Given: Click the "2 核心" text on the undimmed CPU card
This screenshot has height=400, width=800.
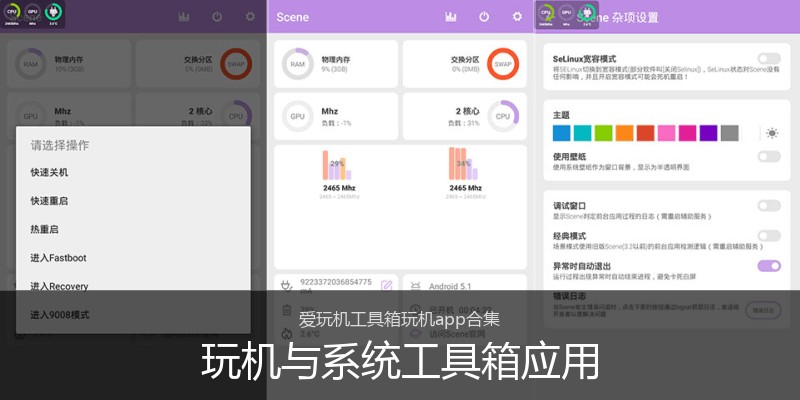Looking at the screenshot, I should (x=467, y=111).
